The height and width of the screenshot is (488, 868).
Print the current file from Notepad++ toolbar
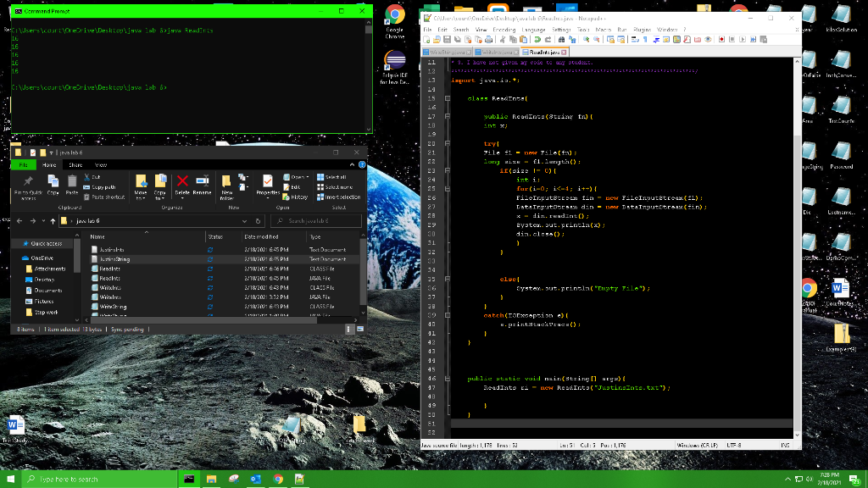[x=490, y=37]
